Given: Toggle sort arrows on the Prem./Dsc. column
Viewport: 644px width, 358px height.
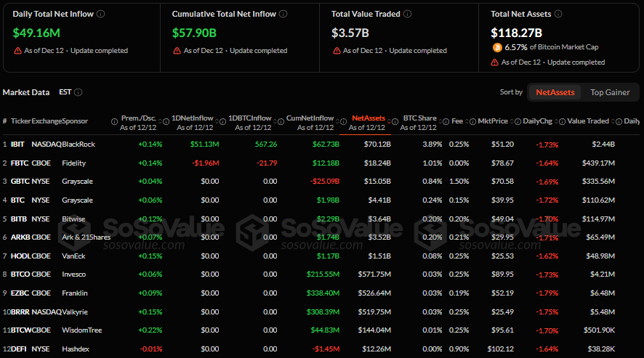Looking at the screenshot, I should (160, 122).
